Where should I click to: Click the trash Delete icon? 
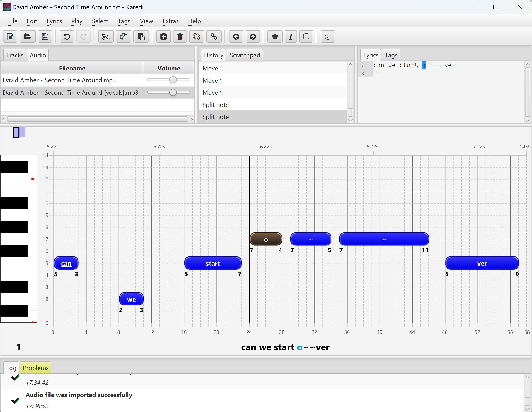coord(180,37)
